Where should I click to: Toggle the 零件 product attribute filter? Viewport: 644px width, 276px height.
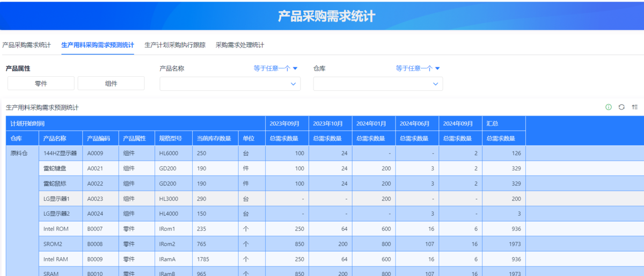(41, 83)
